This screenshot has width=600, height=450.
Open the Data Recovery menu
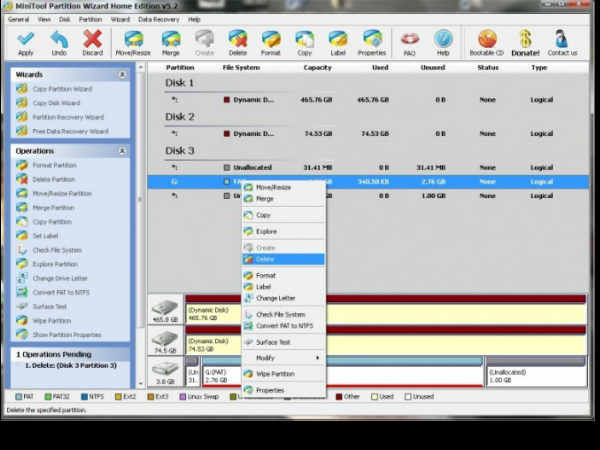point(158,20)
